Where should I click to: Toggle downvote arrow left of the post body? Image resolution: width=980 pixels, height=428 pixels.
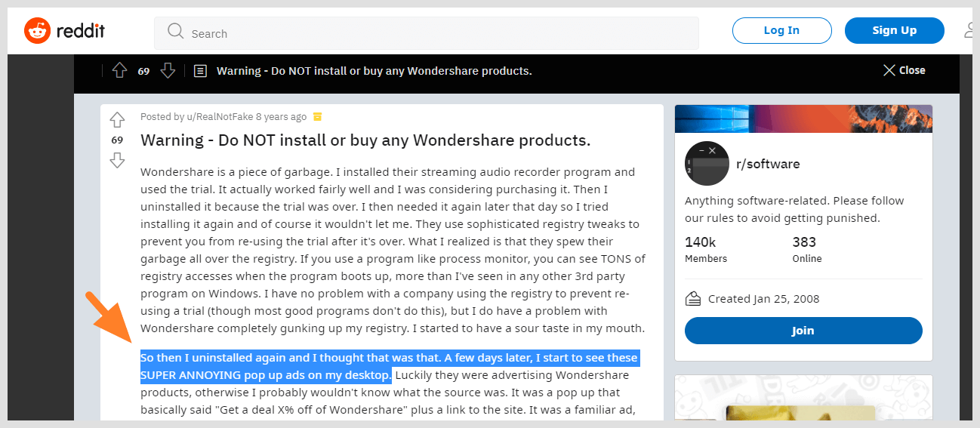pos(117,160)
